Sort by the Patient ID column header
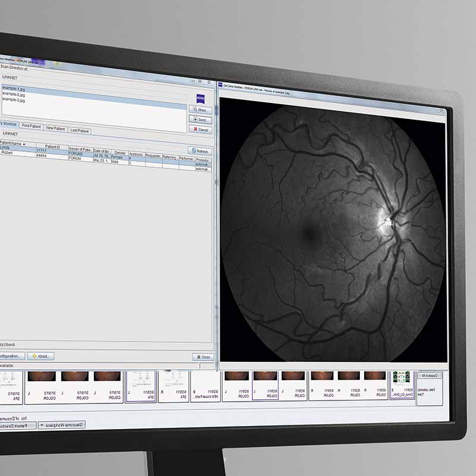The height and width of the screenshot is (476, 476). [x=52, y=146]
